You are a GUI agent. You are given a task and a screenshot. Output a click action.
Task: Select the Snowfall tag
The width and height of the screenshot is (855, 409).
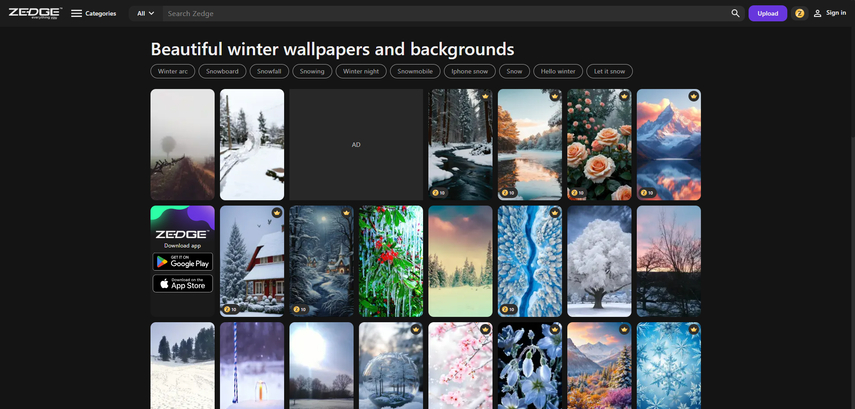point(269,71)
